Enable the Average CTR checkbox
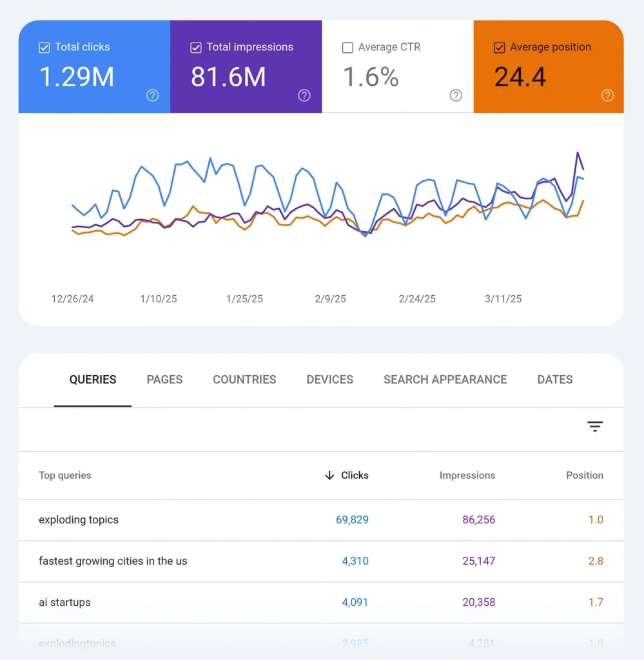 click(347, 48)
